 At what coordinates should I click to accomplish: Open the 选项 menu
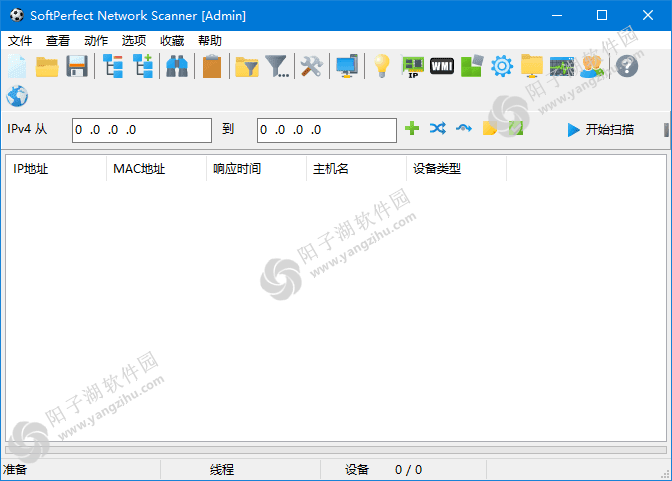click(134, 41)
